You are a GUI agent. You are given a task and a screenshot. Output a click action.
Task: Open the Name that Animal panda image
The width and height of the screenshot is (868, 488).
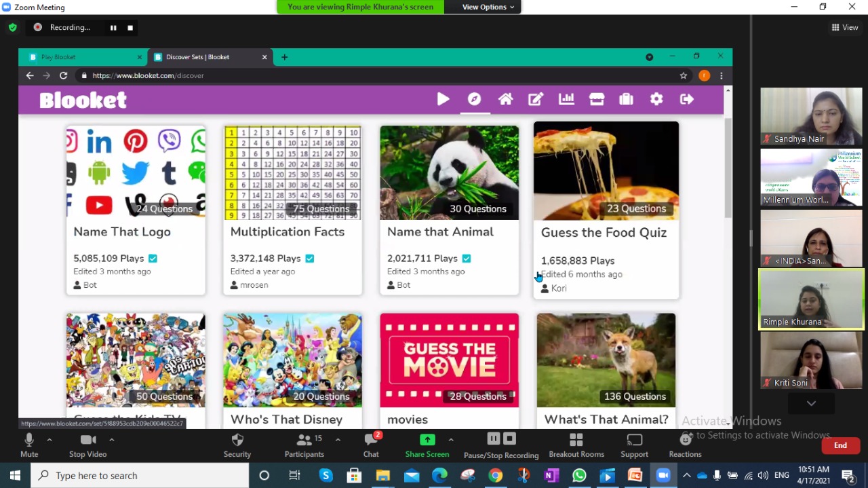[x=449, y=172]
